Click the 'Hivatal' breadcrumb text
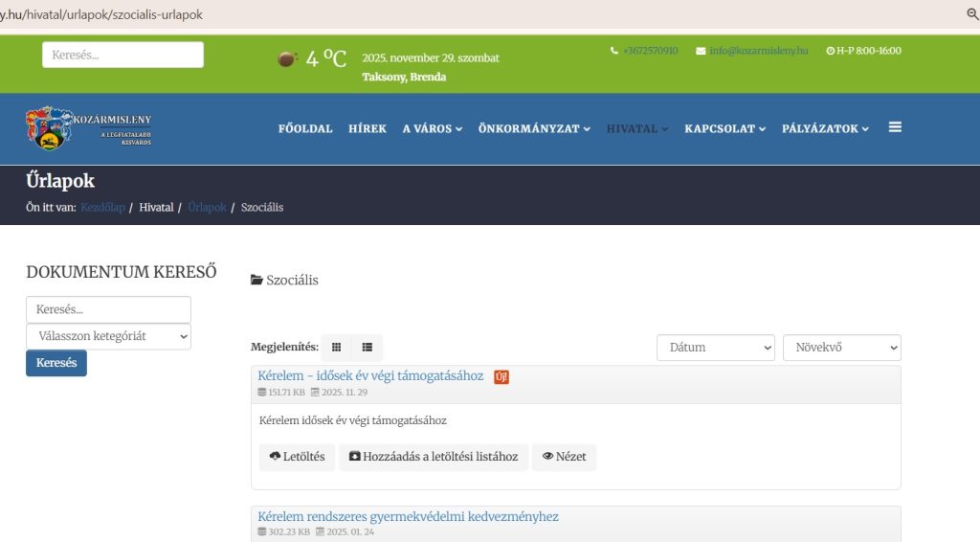The image size is (980, 542). [156, 208]
